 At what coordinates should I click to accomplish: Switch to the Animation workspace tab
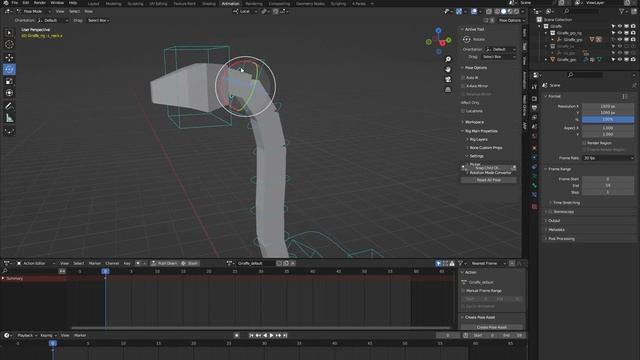click(230, 3)
